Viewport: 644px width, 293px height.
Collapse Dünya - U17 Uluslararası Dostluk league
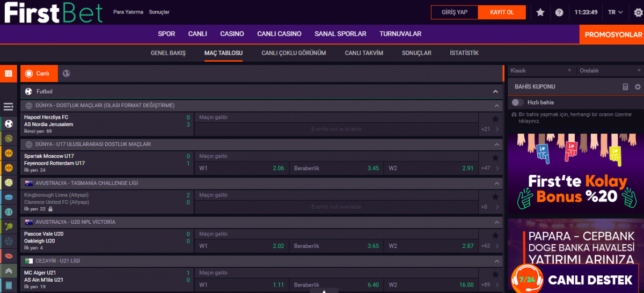point(497,144)
